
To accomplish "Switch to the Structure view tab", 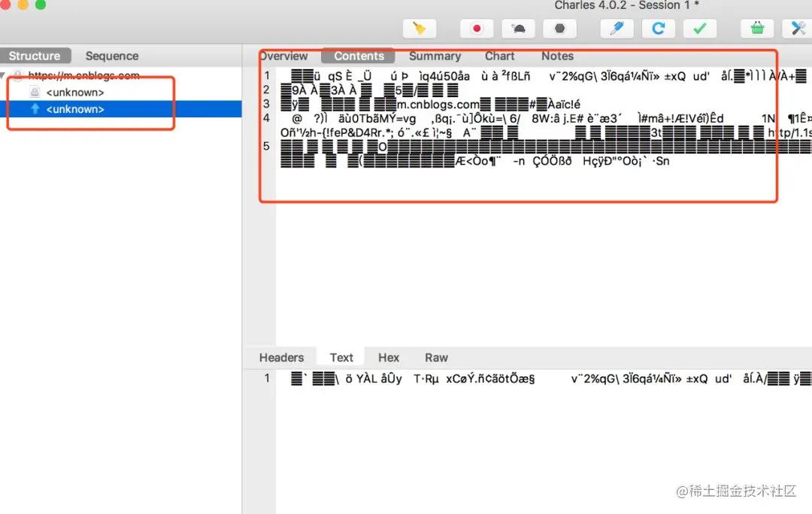I will tap(35, 56).
